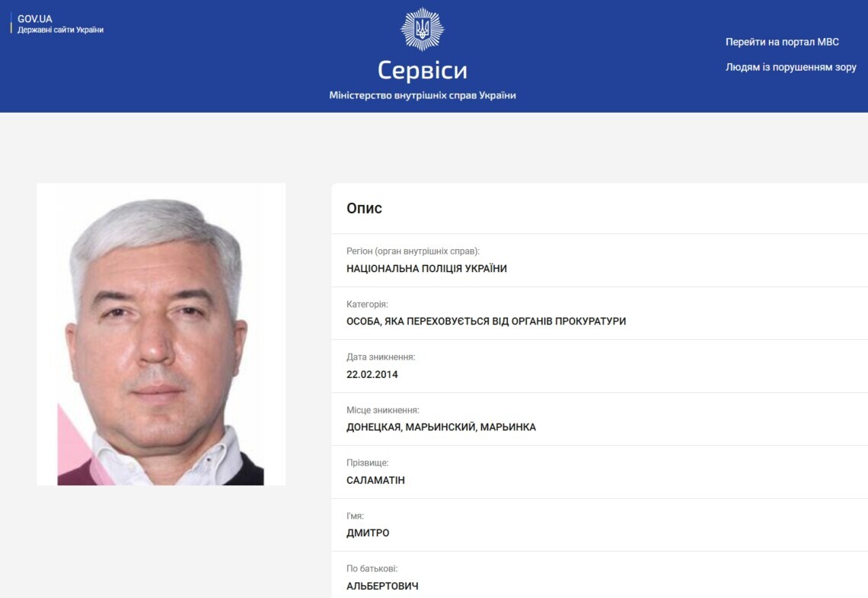Click the Категорія field value text

coord(486,321)
